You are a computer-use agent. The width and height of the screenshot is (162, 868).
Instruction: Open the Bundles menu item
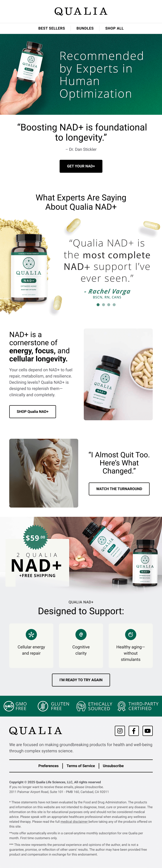(85, 28)
